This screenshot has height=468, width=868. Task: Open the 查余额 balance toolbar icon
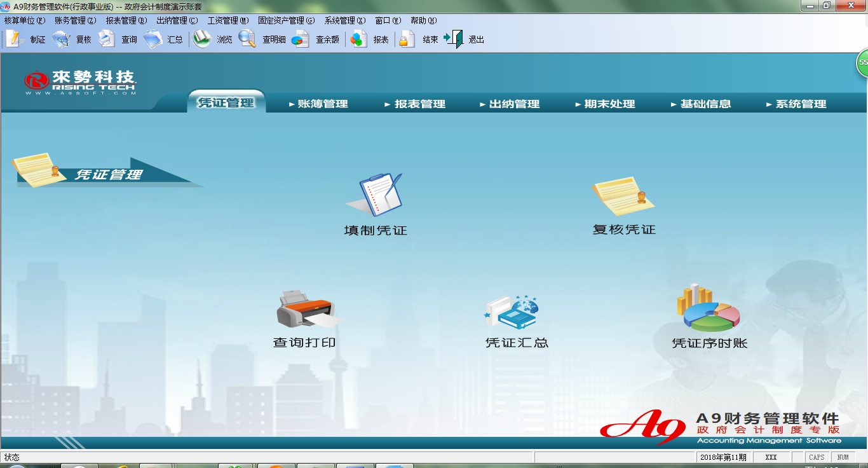(300, 39)
